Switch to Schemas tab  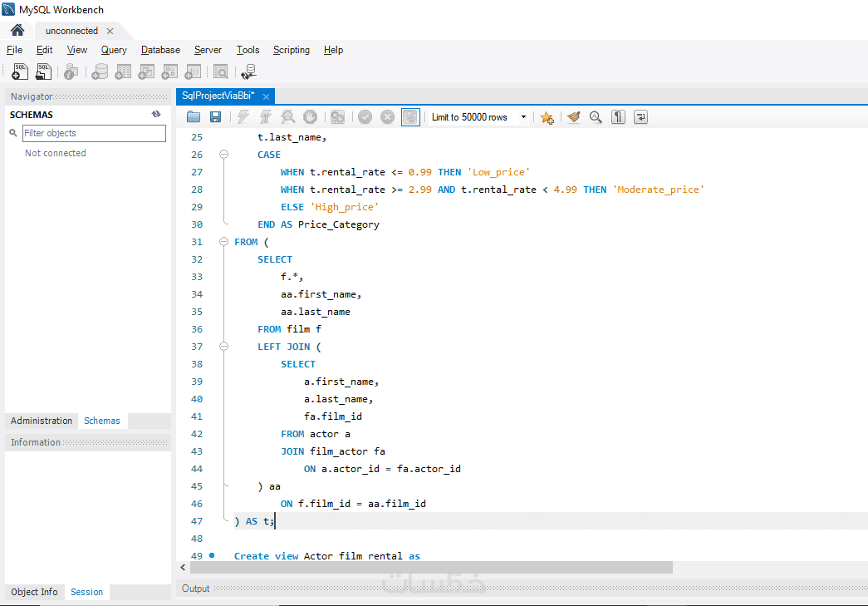[102, 421]
